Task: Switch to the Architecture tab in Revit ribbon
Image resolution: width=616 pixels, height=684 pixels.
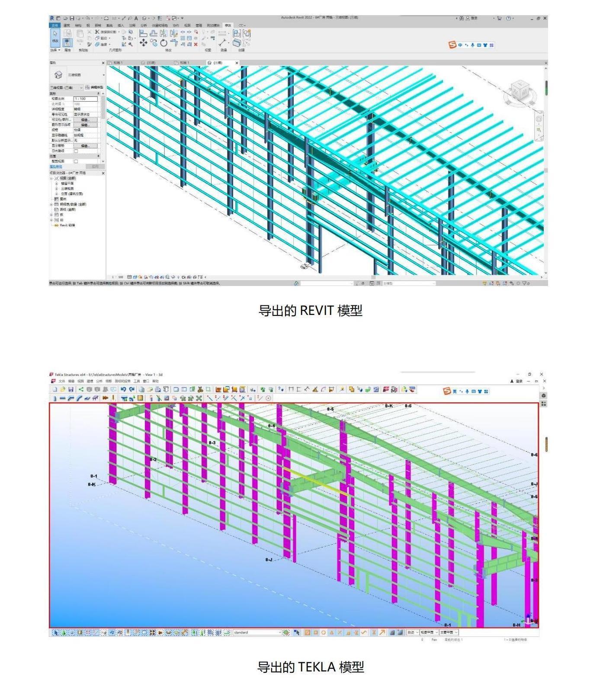Action: click(x=67, y=26)
